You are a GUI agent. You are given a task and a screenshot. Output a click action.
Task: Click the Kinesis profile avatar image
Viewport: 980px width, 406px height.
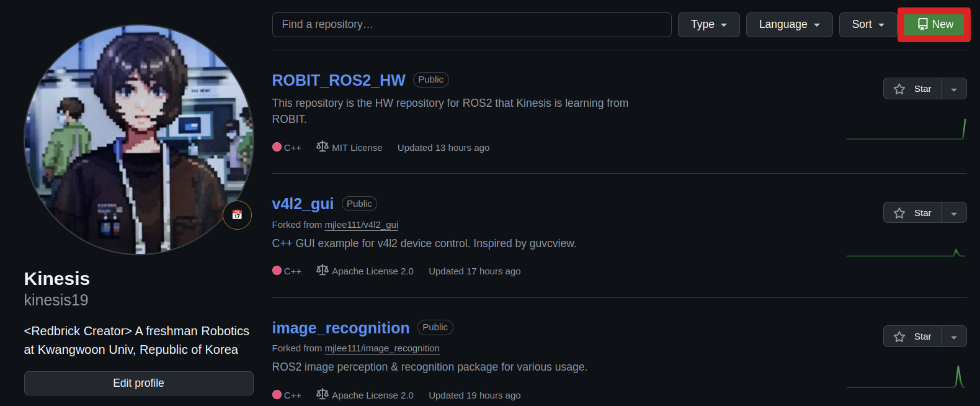[139, 140]
